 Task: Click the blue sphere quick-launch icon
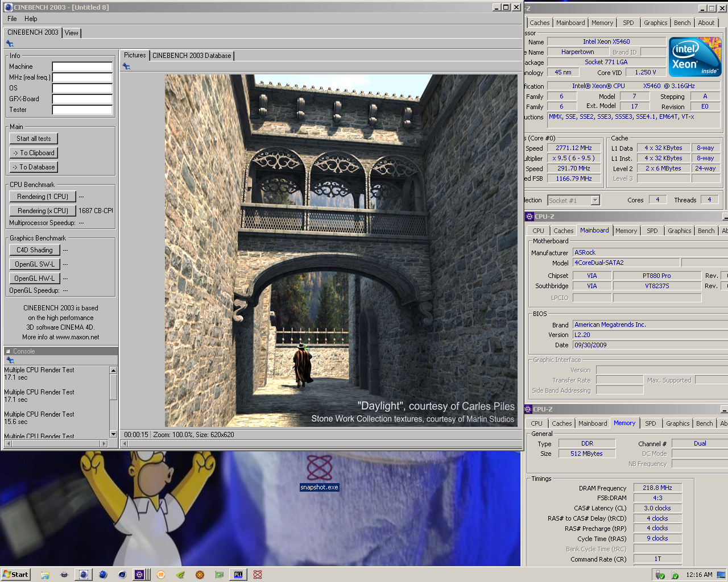[x=103, y=575]
